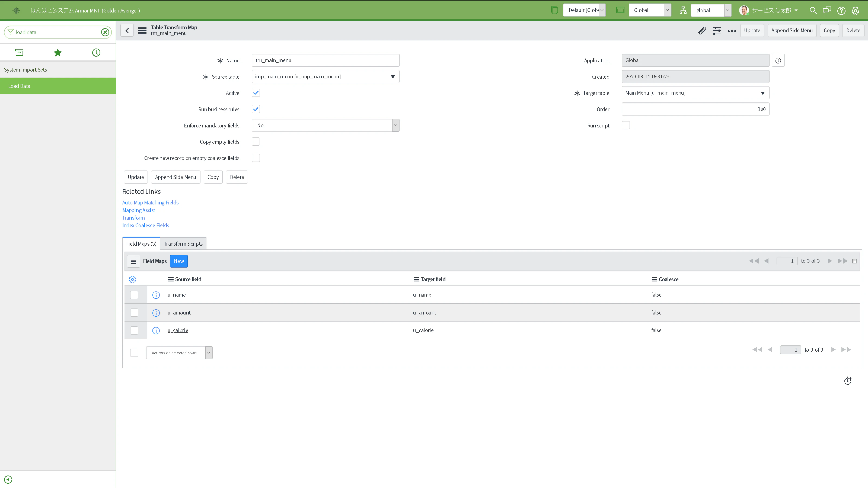The height and width of the screenshot is (488, 868).
Task: Show all applications archive icon in navigator
Action: (19, 53)
